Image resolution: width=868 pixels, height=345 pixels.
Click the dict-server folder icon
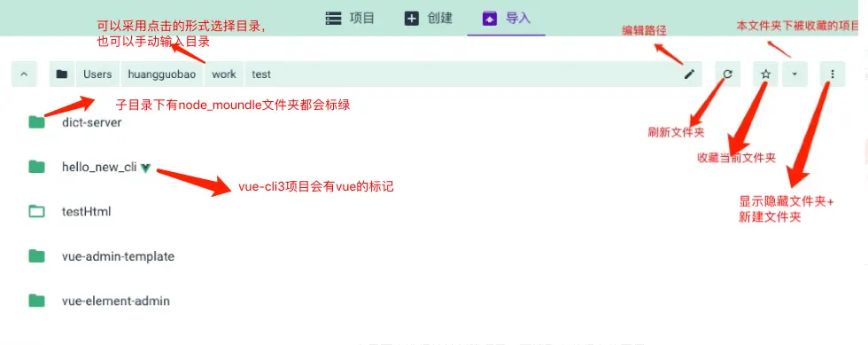36,122
